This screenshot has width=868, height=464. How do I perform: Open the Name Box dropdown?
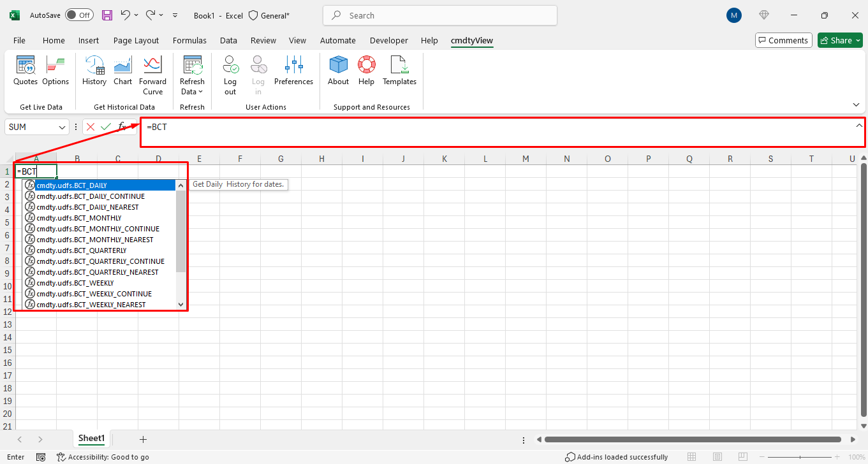63,127
